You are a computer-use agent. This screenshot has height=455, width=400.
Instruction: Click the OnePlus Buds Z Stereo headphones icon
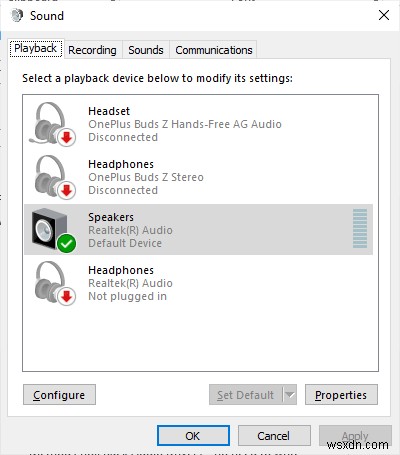click(54, 177)
